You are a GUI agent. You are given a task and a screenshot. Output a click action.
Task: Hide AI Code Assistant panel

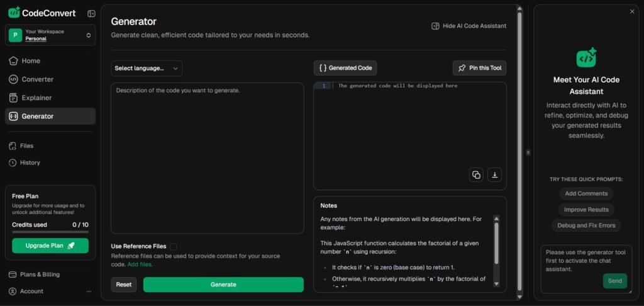[469, 26]
